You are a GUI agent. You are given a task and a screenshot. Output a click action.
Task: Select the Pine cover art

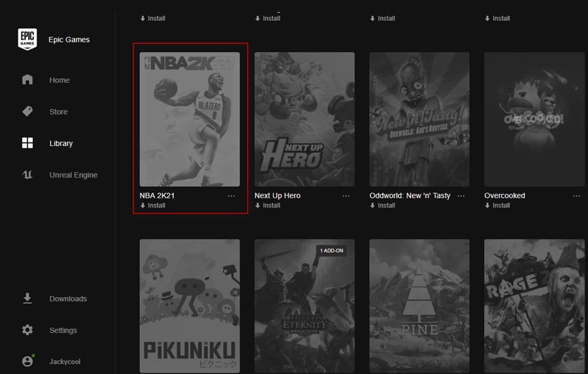[419, 306]
